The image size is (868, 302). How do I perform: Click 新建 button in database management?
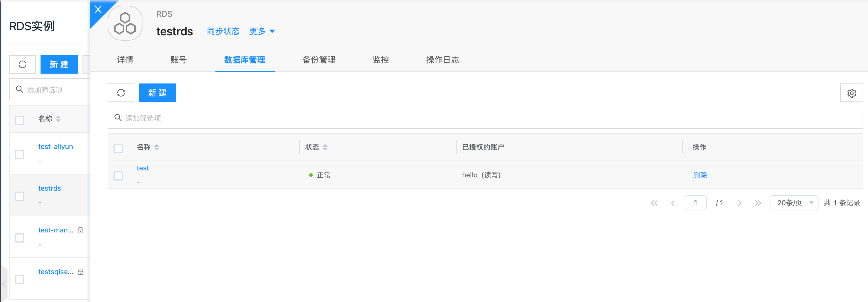click(158, 93)
